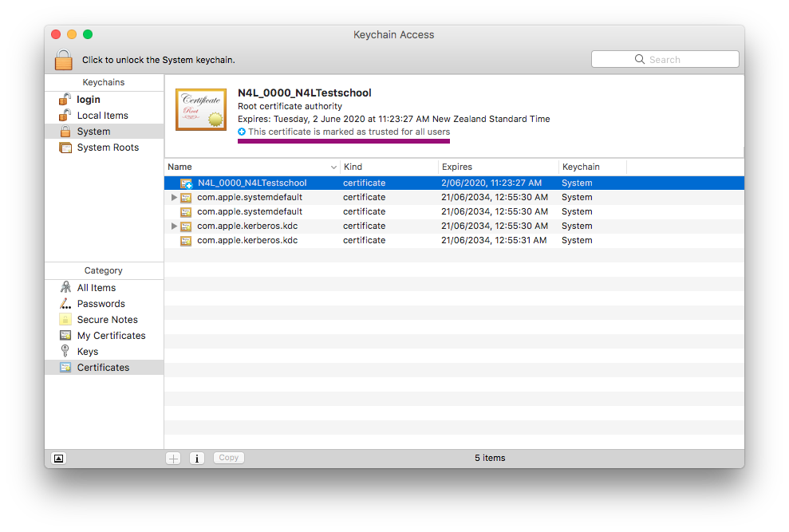The height and width of the screenshot is (532, 789).
Task: Toggle the preview pane icon at bottom left
Action: point(58,459)
